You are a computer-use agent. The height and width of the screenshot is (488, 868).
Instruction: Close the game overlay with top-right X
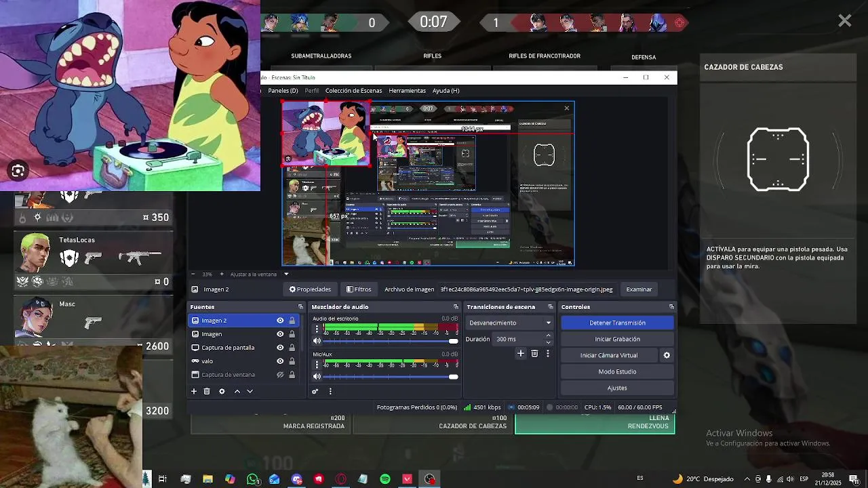pyautogui.click(x=844, y=21)
